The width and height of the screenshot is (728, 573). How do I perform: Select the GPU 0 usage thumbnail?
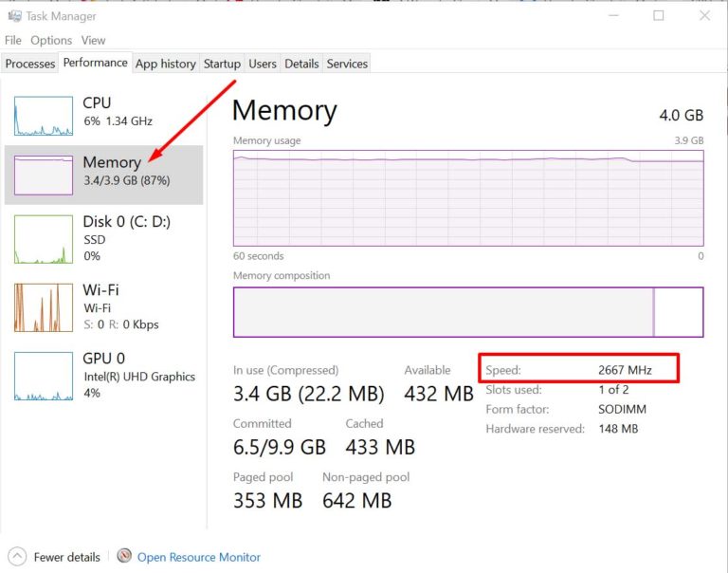44,376
